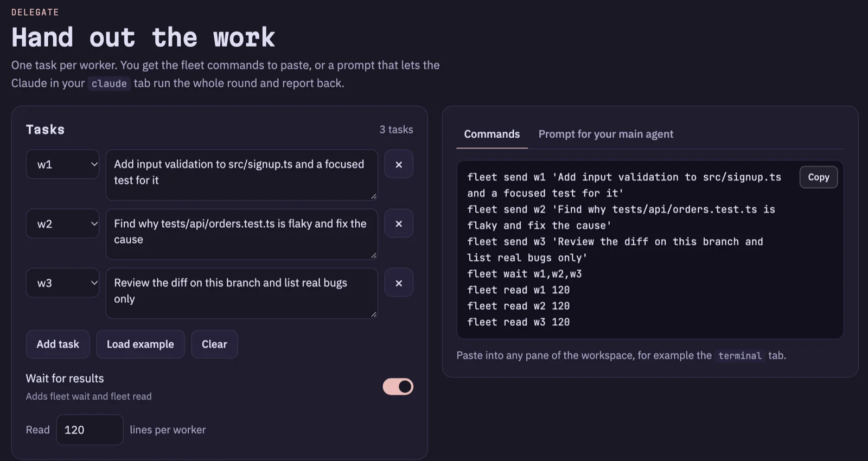Click the 'claude' code label in the intro
Screen dimensions: 868x461
[109, 84]
